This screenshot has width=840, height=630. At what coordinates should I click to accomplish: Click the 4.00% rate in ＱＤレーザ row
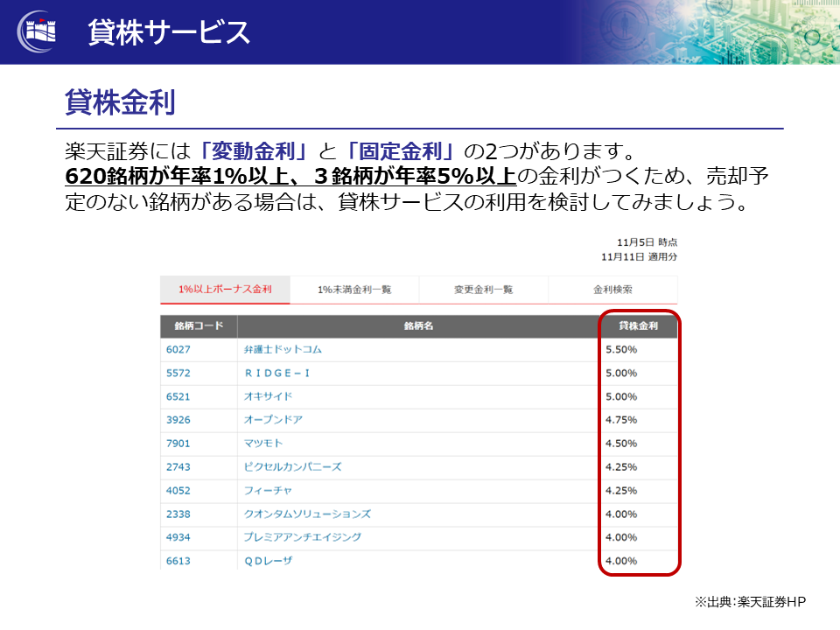621,560
